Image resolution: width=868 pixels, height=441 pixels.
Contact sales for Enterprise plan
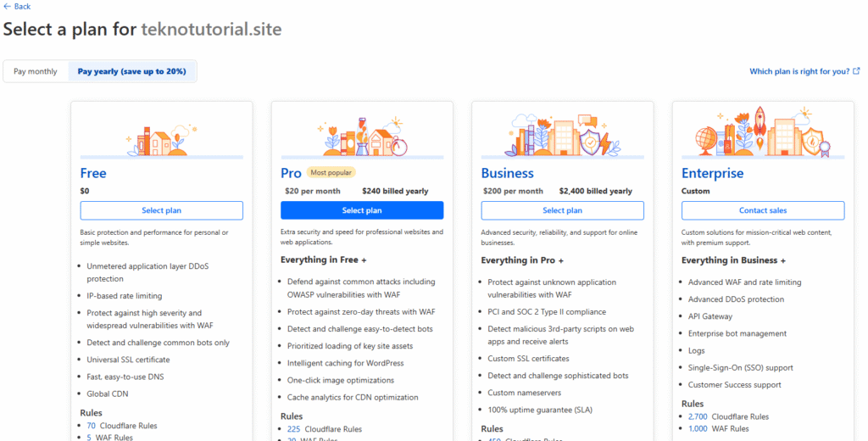click(x=763, y=210)
